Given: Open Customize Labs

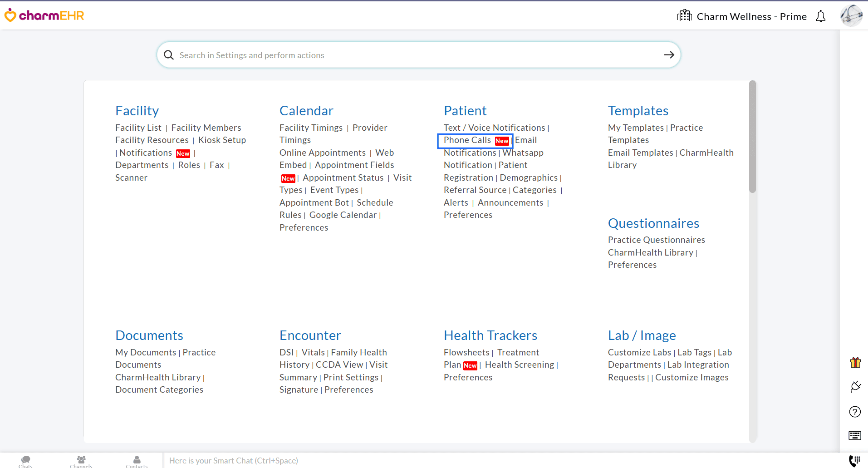Looking at the screenshot, I should [639, 352].
